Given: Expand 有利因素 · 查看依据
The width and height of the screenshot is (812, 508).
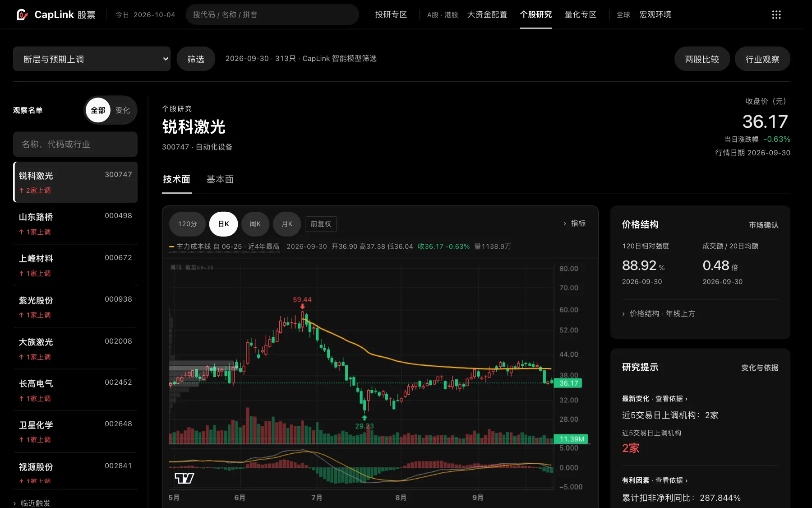Looking at the screenshot, I should (x=655, y=480).
